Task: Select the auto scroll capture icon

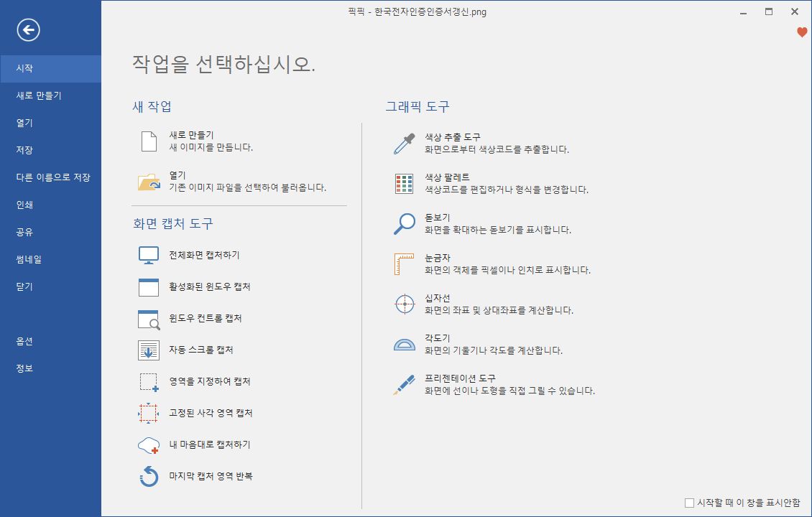Action: pyautogui.click(x=148, y=350)
